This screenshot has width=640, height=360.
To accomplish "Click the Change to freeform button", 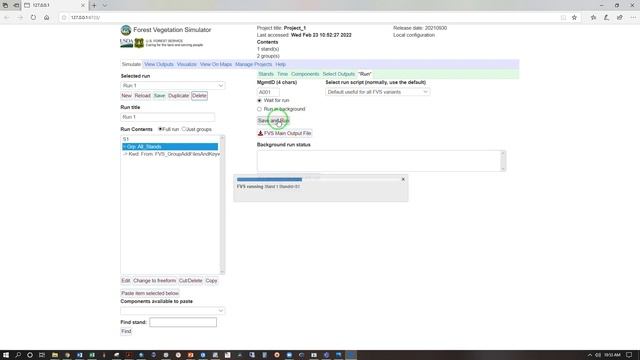I will (x=154, y=281).
